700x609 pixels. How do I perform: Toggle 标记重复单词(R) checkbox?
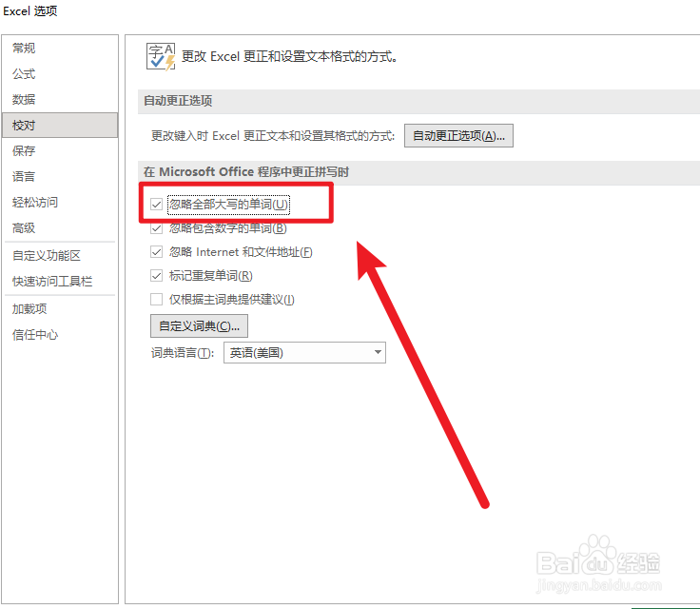tap(156, 276)
